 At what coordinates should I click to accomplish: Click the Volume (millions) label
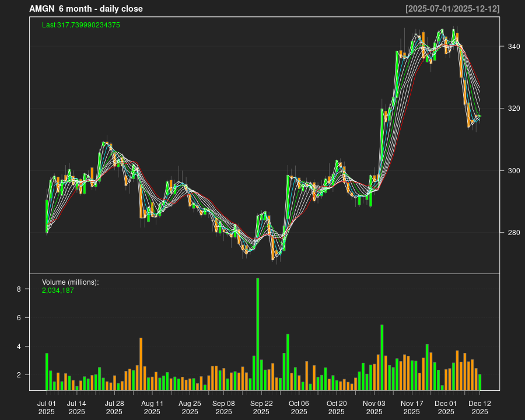(x=70, y=282)
